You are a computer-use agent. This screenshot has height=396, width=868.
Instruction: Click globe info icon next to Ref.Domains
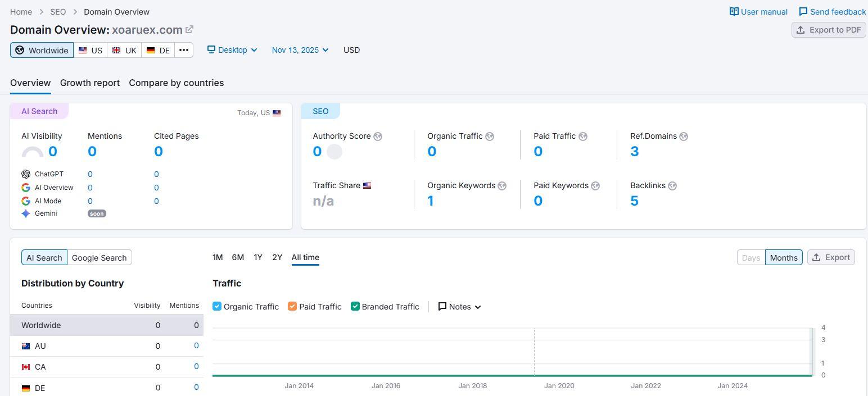tap(684, 136)
